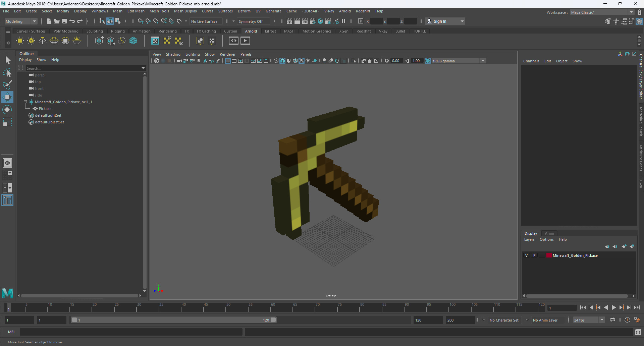Click Arnold render play shelf icon
This screenshot has height=346, width=644.
[245, 41]
